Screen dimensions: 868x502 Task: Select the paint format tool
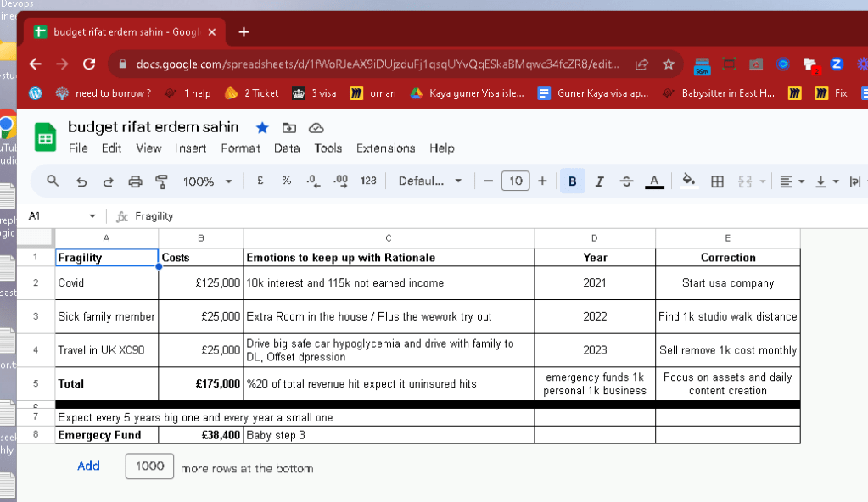[162, 181]
